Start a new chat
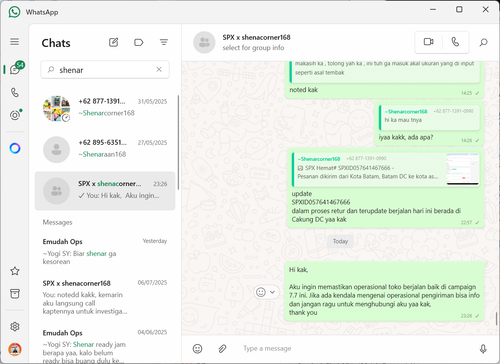This screenshot has height=364, width=500. tap(113, 42)
